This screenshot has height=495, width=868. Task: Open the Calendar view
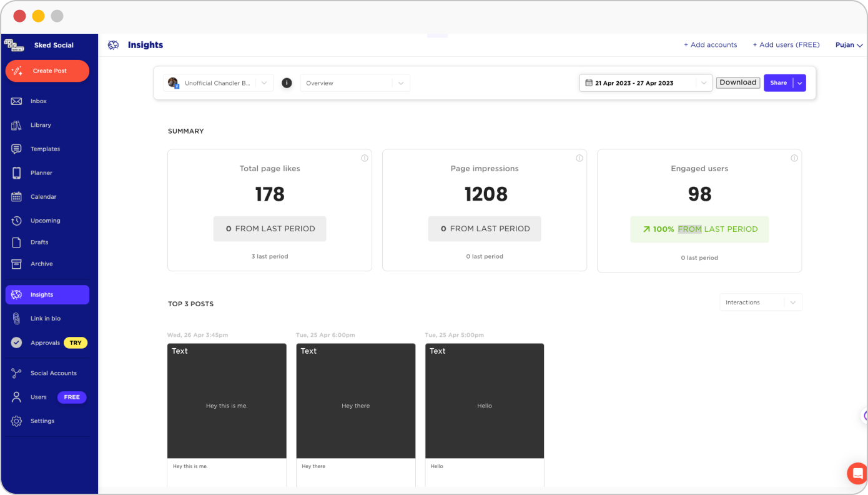43,196
